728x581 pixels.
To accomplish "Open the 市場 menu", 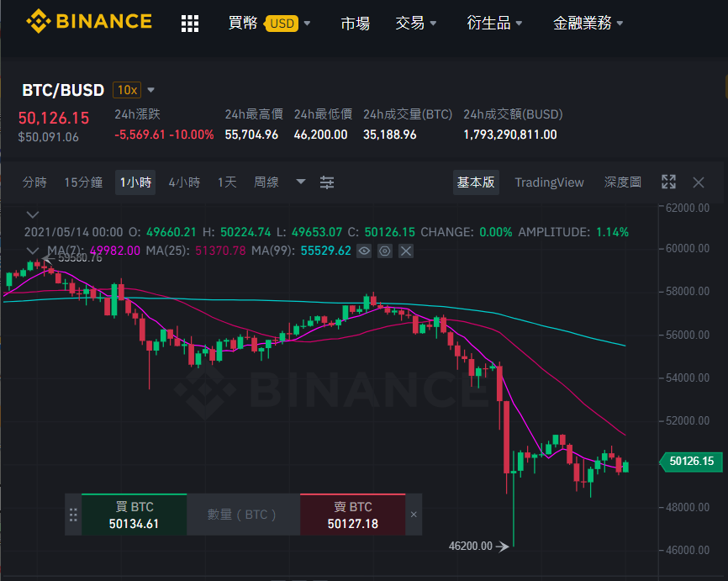I will click(356, 23).
